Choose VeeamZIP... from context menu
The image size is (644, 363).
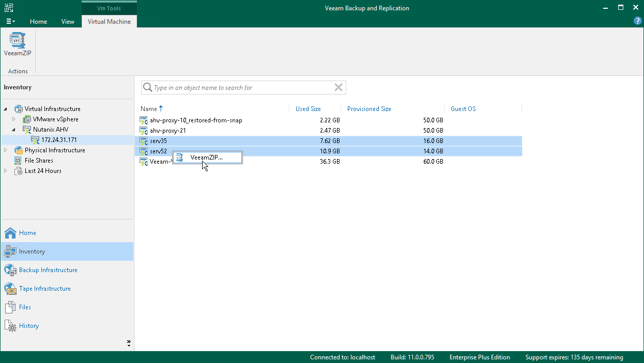[x=206, y=157]
